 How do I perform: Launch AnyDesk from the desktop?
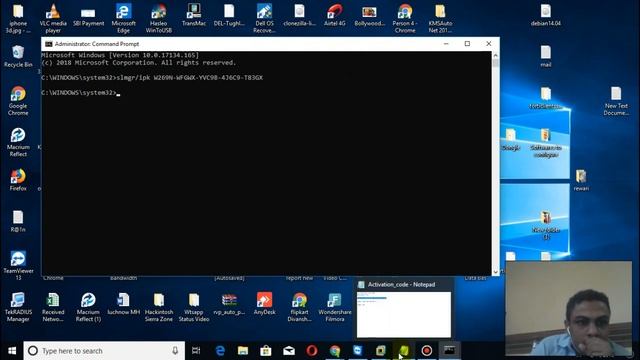tap(264, 304)
